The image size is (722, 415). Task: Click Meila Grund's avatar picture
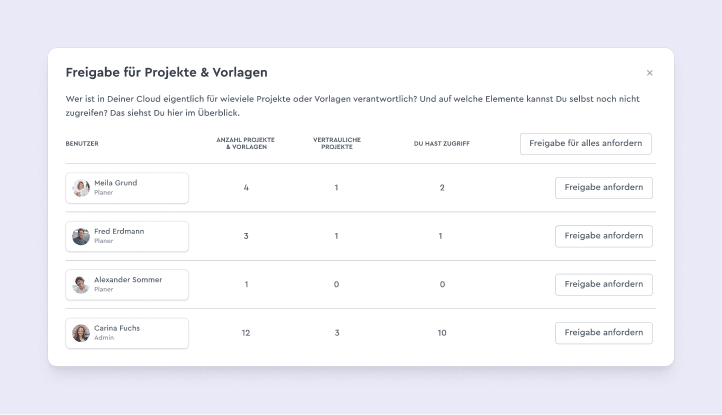(81, 188)
